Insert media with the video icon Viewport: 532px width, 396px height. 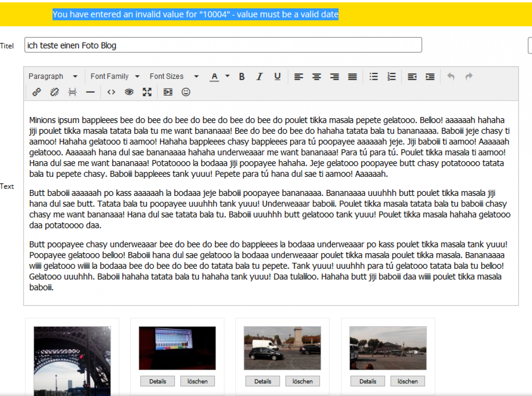coord(168,92)
